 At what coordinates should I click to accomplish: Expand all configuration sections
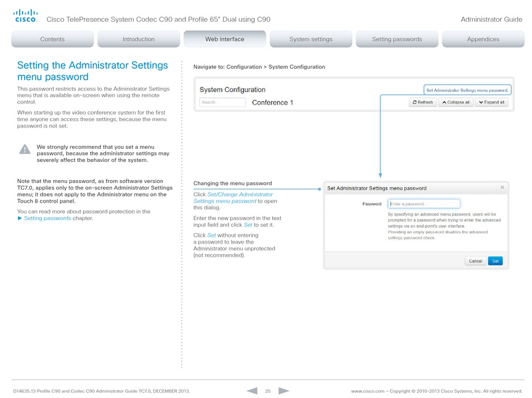pyautogui.click(x=491, y=102)
